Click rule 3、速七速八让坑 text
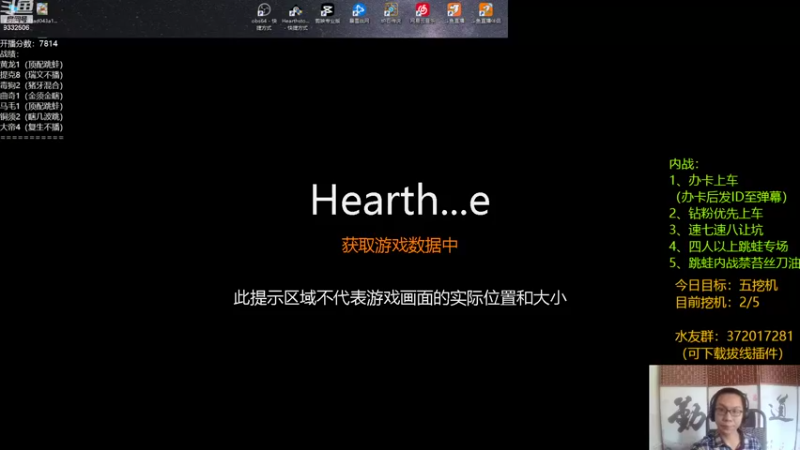 coord(716,230)
